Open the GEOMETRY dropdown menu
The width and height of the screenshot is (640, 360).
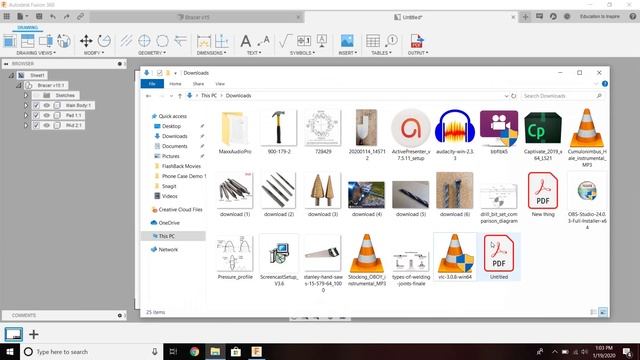(151, 53)
